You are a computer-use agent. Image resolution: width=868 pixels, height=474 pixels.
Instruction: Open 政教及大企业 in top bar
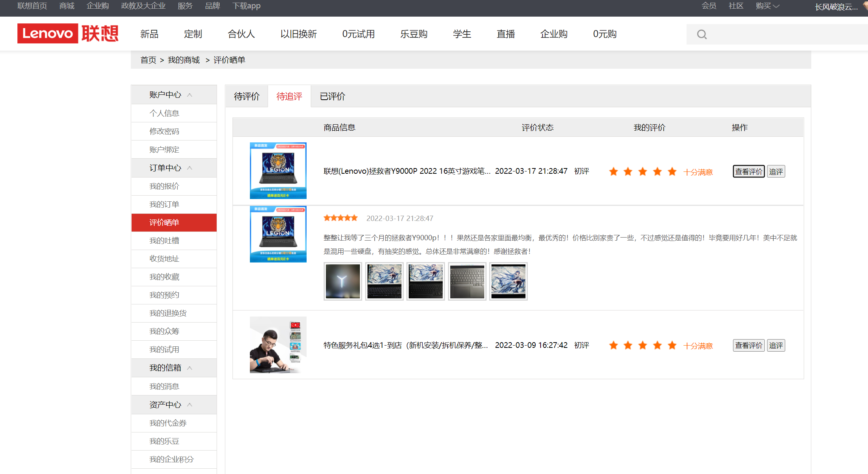pyautogui.click(x=143, y=6)
